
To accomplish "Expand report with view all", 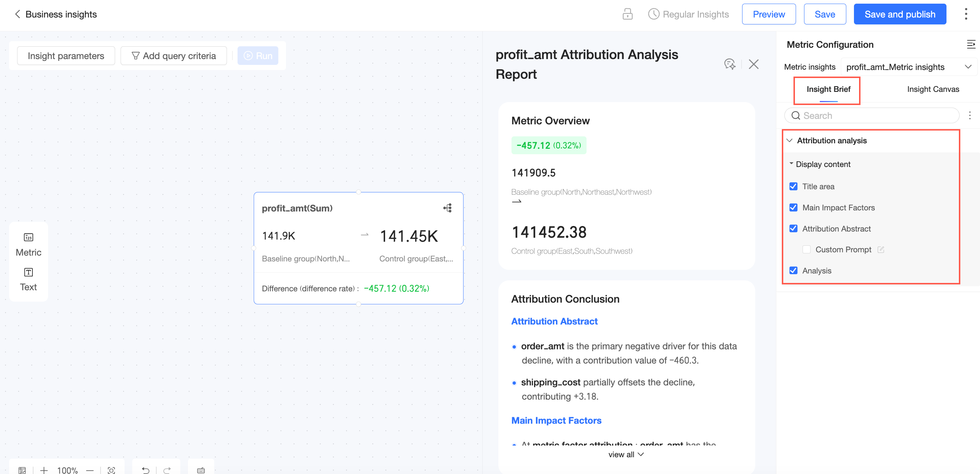I will 626,454.
